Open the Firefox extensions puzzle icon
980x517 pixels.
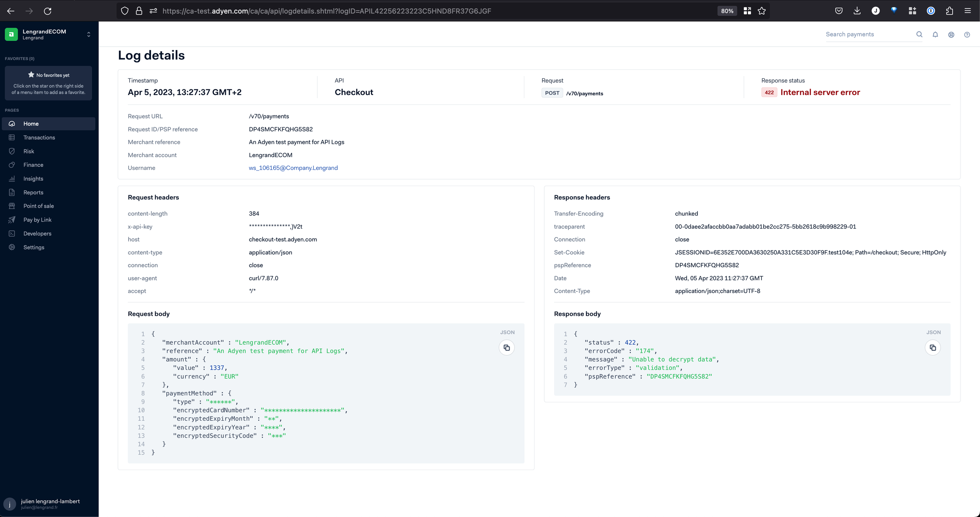(x=949, y=11)
